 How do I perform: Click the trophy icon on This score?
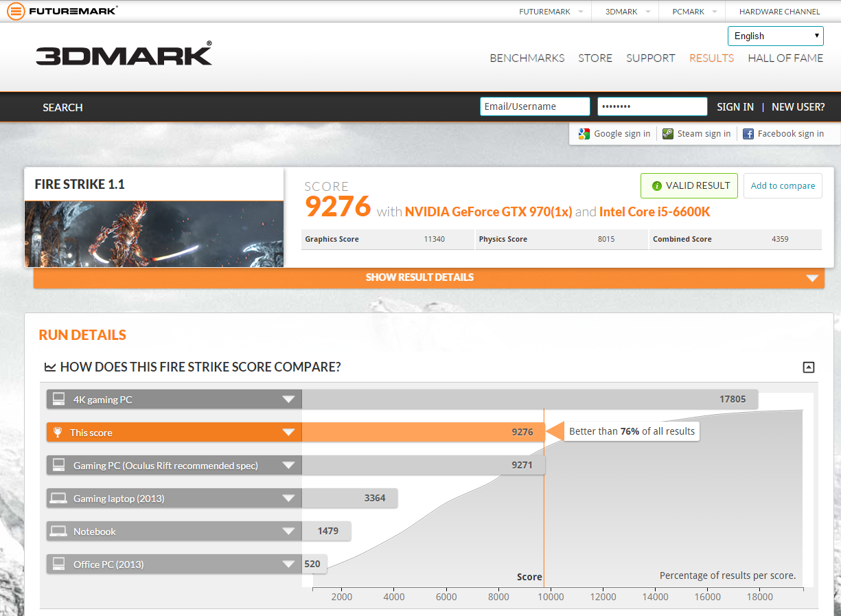[x=58, y=432]
